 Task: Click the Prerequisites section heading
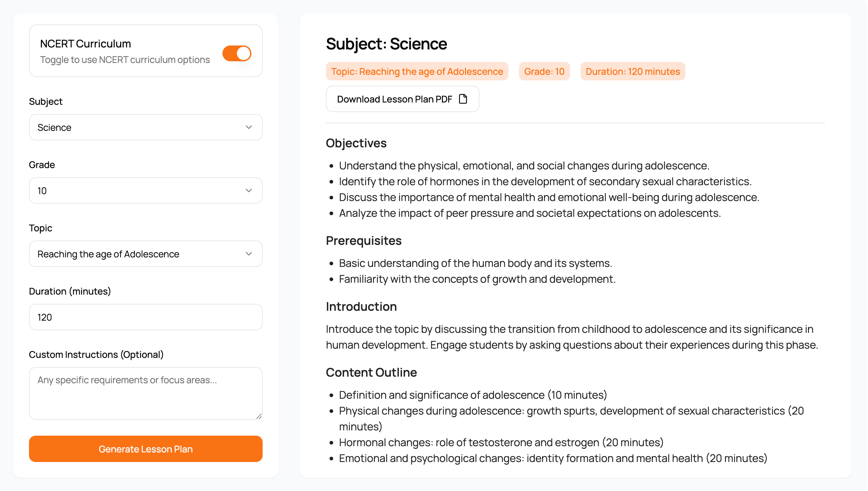point(363,241)
